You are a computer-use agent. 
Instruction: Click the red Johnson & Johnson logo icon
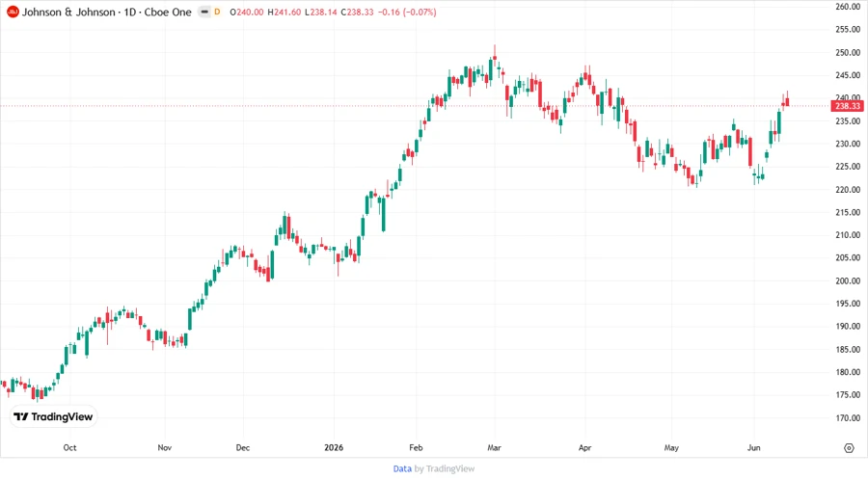[13, 13]
